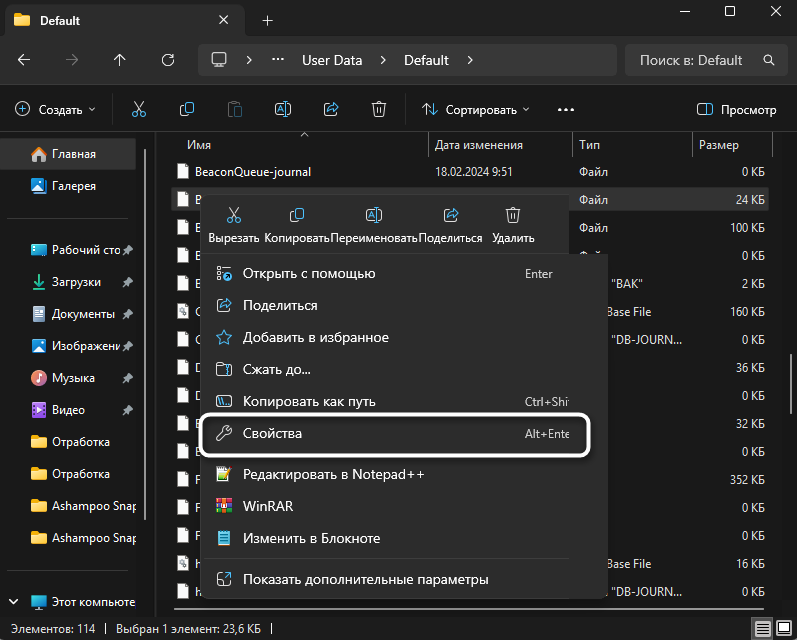The width and height of the screenshot is (797, 640).
Task: Click the Rename icon in context menu
Action: [373, 216]
